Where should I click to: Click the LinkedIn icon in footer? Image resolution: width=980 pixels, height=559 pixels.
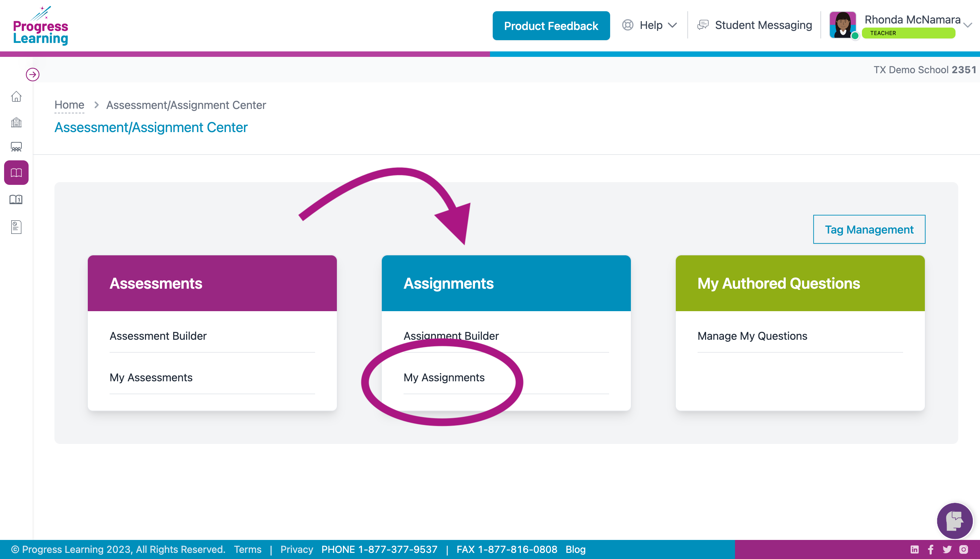point(915,549)
